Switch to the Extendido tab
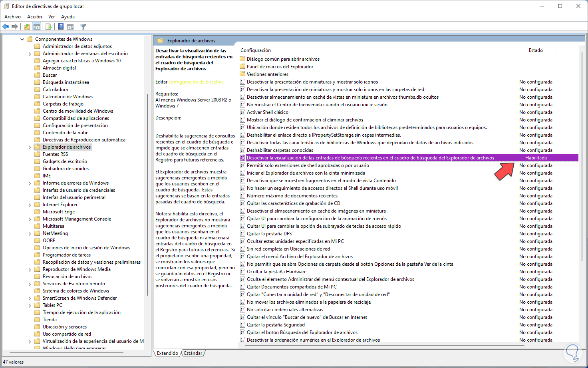Screen dimensions: 588x368 pos(167,353)
